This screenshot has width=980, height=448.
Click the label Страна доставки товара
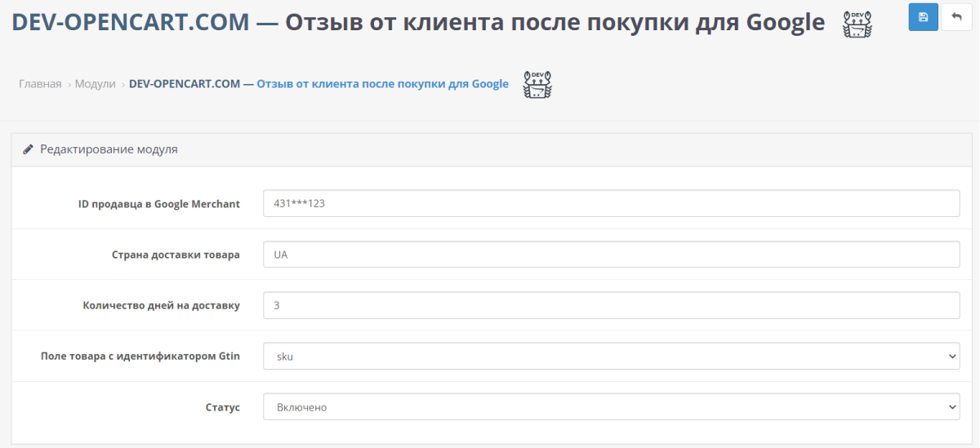[x=176, y=255]
